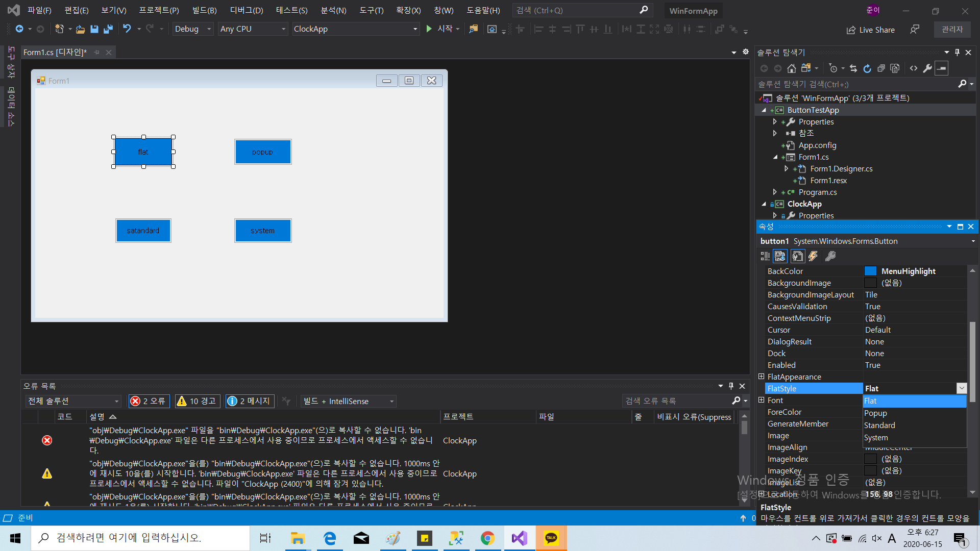Click the ImageIndex empty swatch

click(x=870, y=459)
